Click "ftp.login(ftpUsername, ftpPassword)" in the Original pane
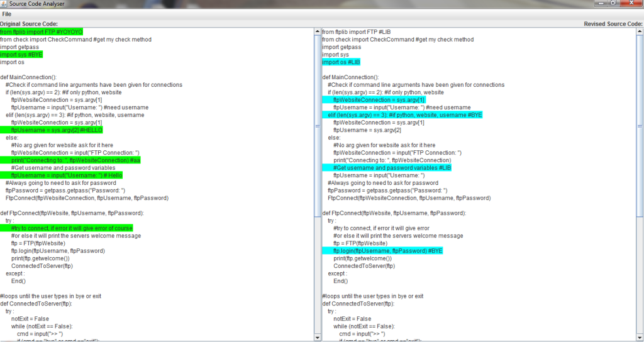The image size is (644, 342). (x=58, y=251)
